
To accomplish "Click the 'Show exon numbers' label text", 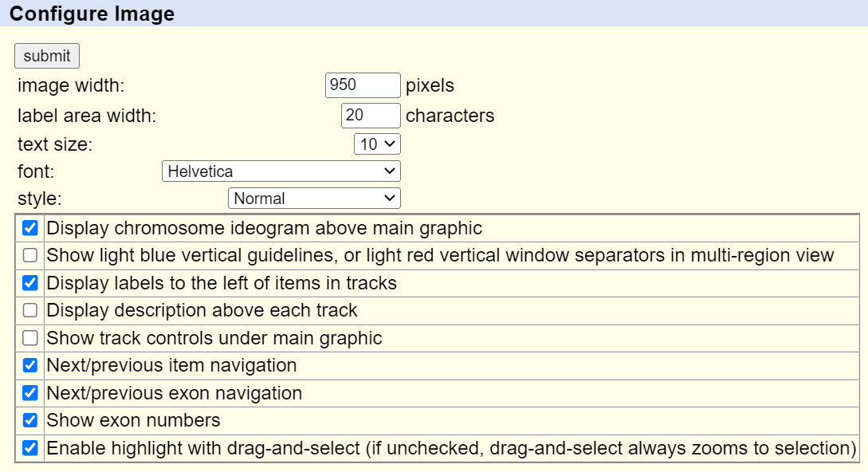I will 134,420.
